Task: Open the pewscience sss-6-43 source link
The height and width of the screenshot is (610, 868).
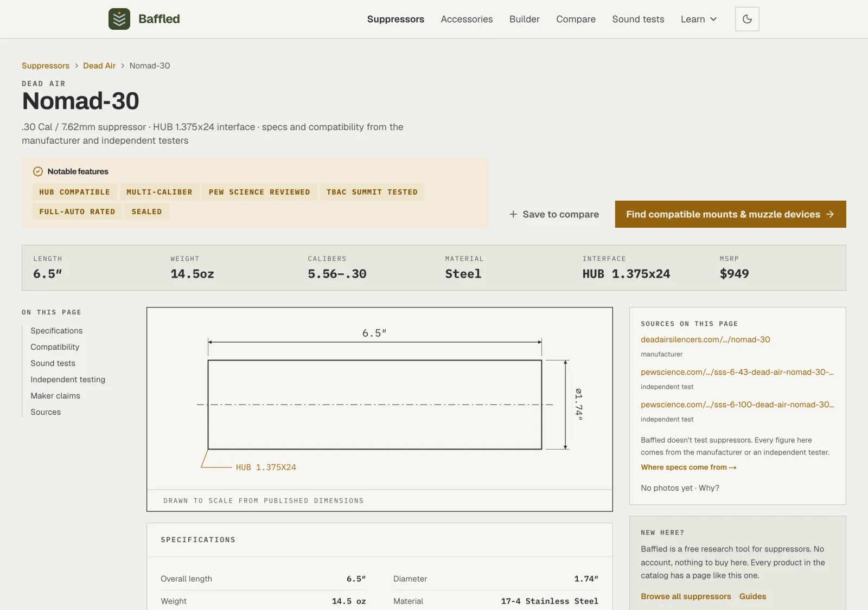Action: 737,372
